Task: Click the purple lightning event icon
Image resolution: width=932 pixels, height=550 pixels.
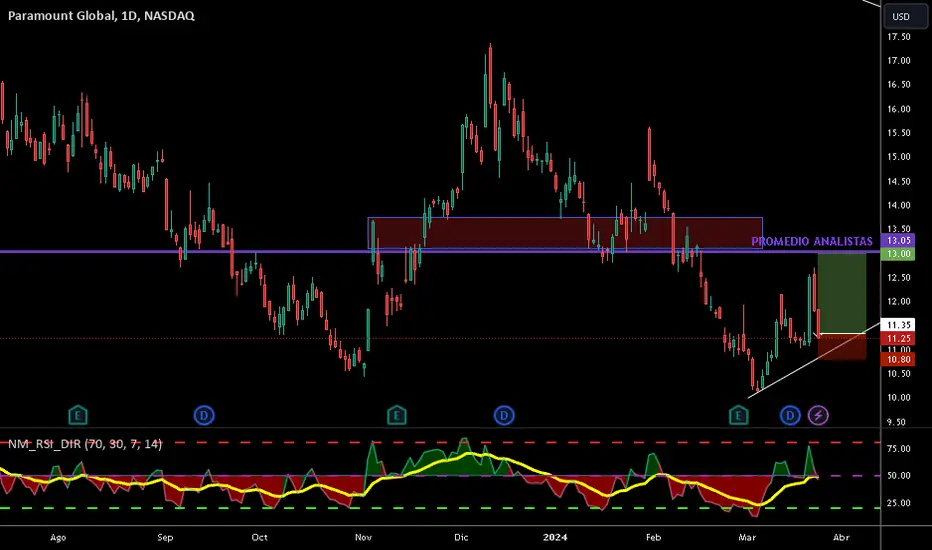Action: 818,415
